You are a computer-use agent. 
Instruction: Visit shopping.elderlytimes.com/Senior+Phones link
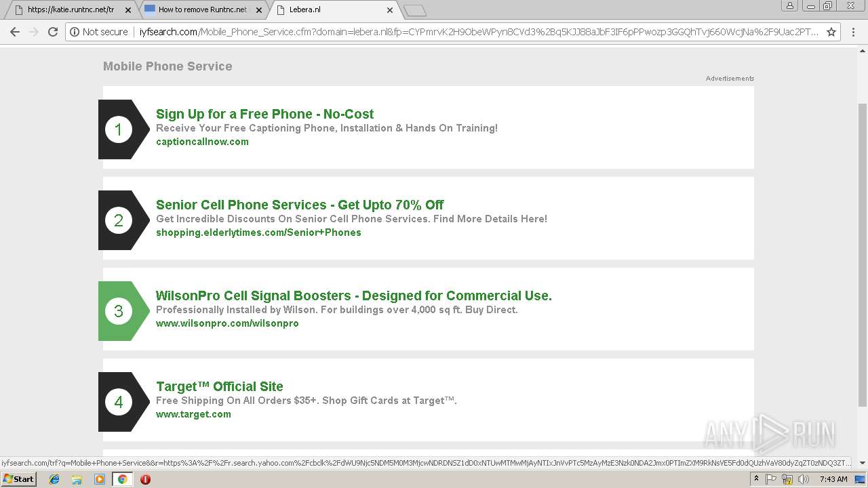click(x=258, y=232)
